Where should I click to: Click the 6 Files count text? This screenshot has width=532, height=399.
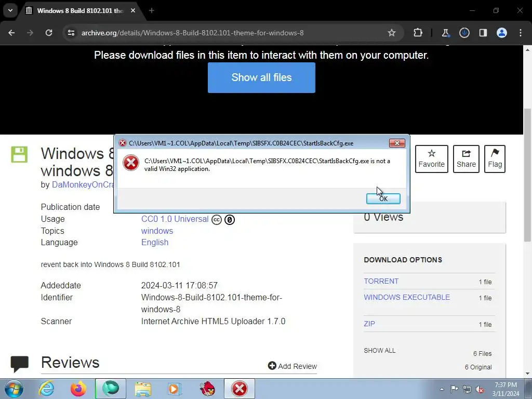(x=482, y=353)
